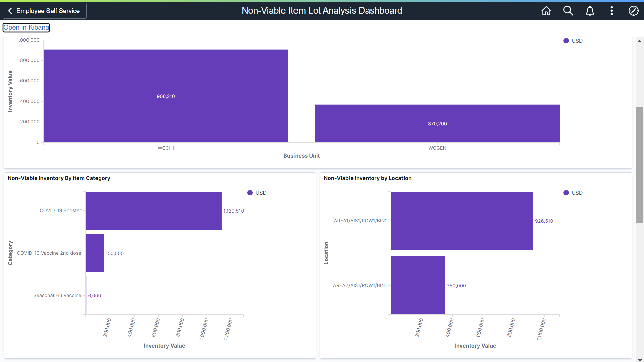Screen dimensions: 644x362
Task: Select the AREA1/AIS1/ROW1/BIN1 location bar
Action: click(x=462, y=221)
